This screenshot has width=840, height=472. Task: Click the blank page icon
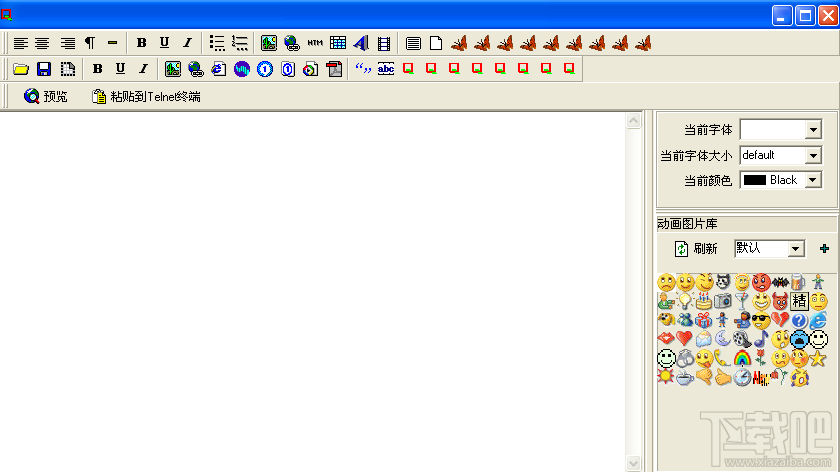coord(436,43)
